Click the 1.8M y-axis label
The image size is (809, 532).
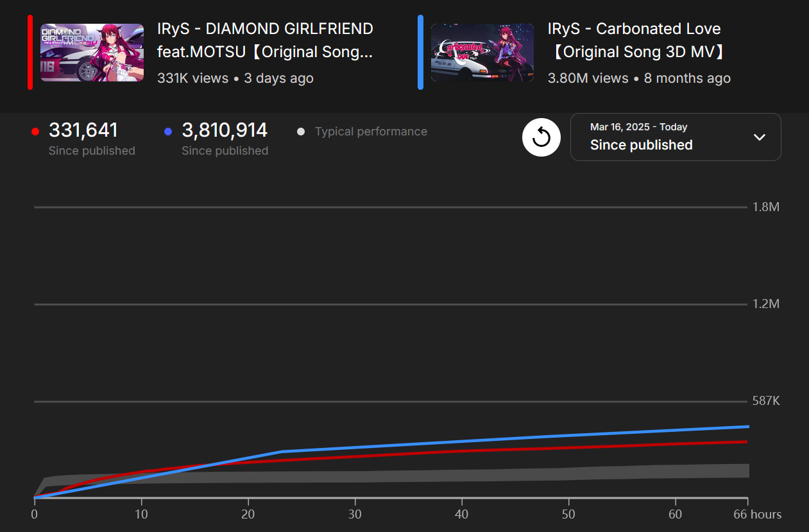tap(765, 207)
